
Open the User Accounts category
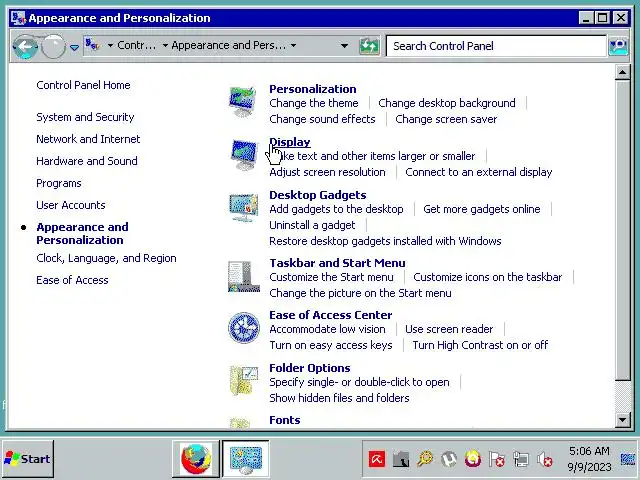click(71, 205)
